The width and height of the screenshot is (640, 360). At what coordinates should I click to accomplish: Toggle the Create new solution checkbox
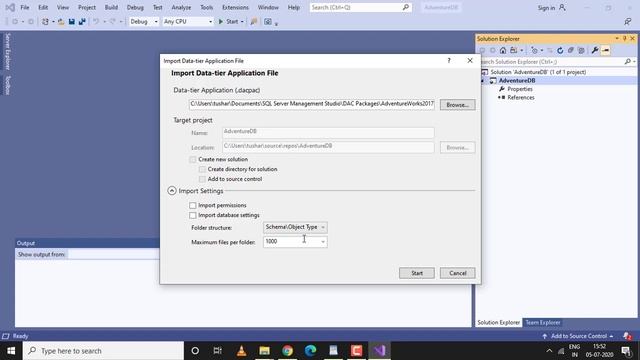(x=193, y=160)
